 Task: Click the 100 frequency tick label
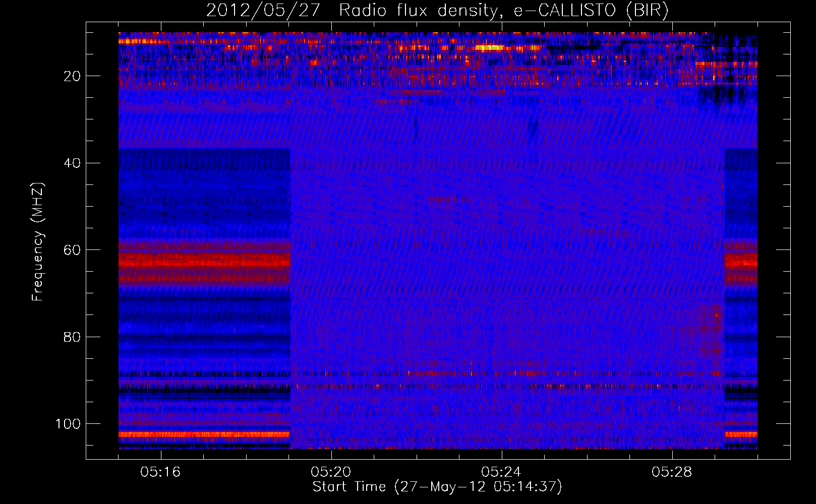coord(69,424)
